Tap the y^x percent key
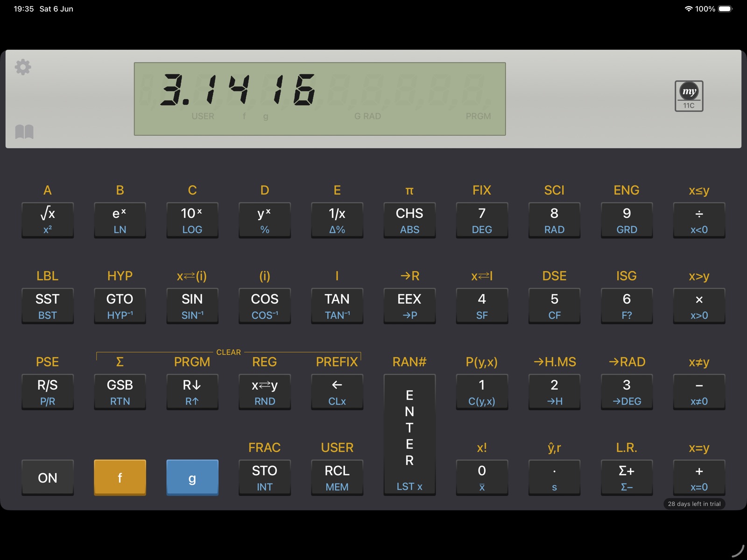 [265, 220]
